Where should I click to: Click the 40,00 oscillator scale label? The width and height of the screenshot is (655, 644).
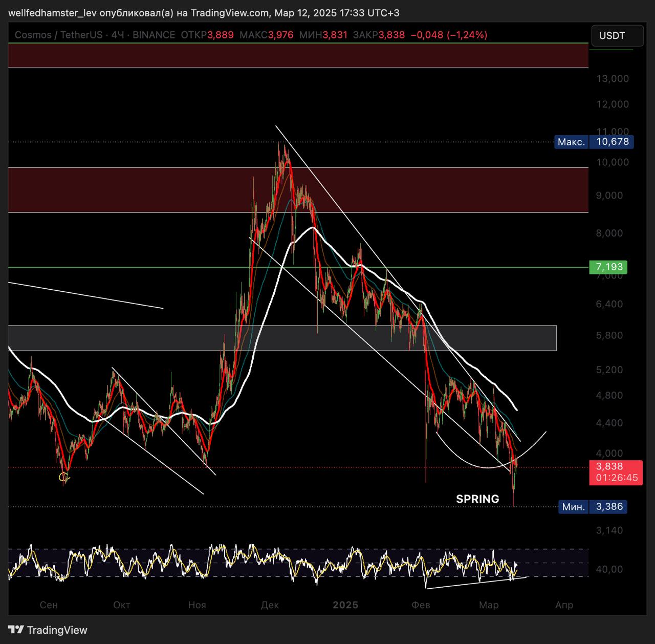pos(609,569)
